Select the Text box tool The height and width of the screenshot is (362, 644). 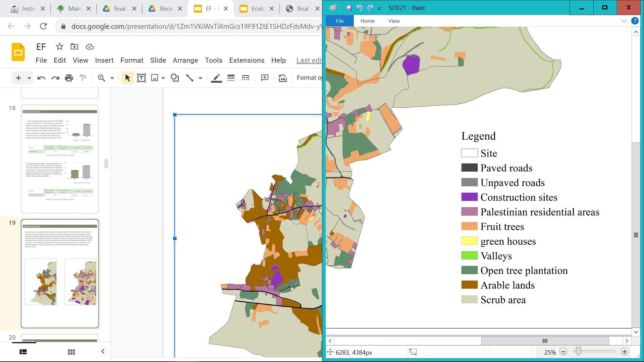141,78
